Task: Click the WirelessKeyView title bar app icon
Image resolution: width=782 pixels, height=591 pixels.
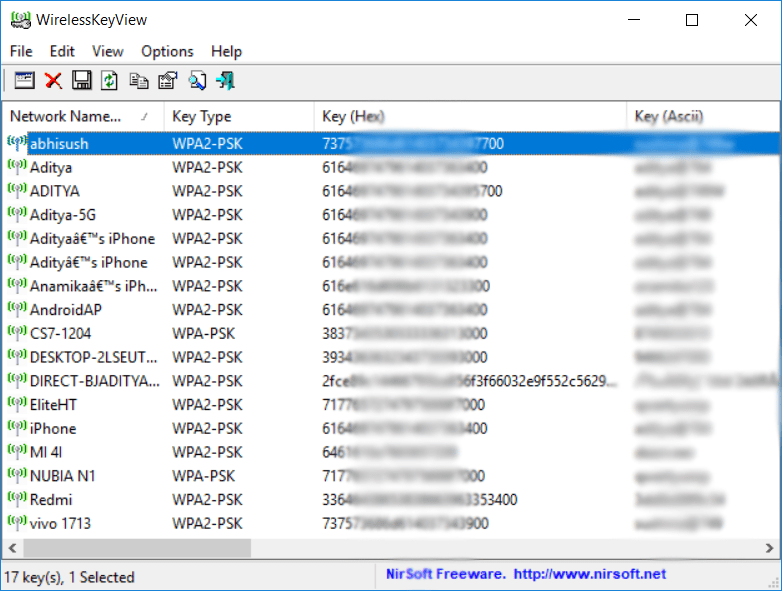Action: click(20, 20)
